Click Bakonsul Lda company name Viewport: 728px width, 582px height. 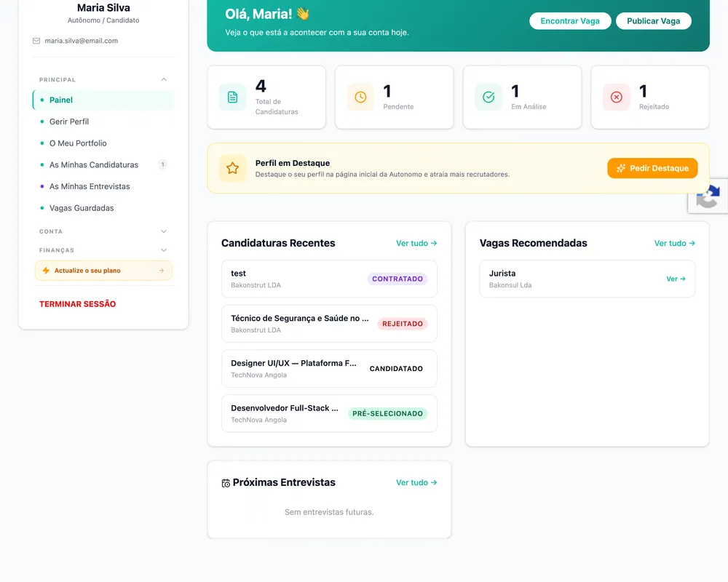[x=510, y=285]
